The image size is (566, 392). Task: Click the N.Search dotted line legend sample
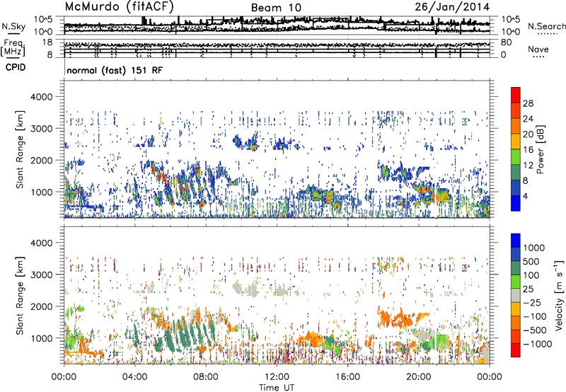(x=548, y=34)
